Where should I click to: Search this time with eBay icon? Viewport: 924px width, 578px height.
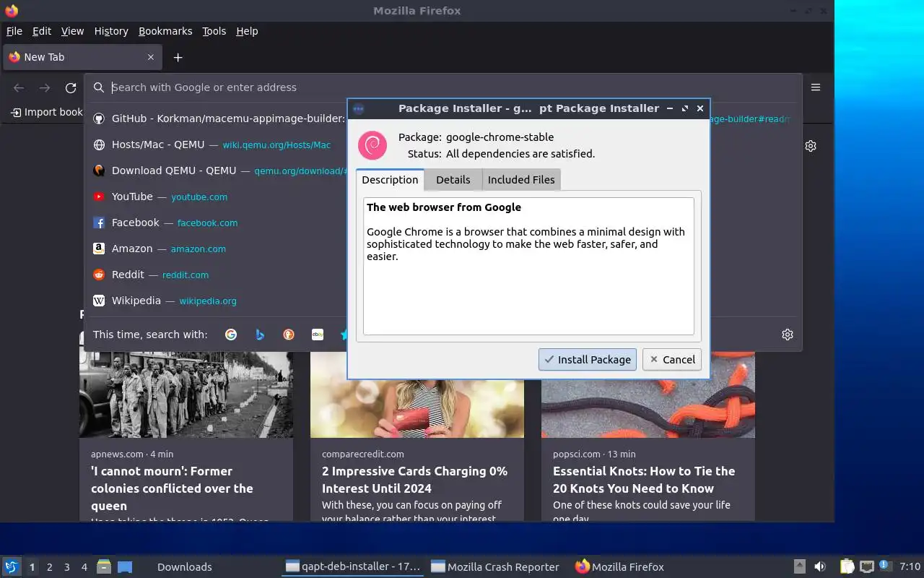click(x=317, y=335)
